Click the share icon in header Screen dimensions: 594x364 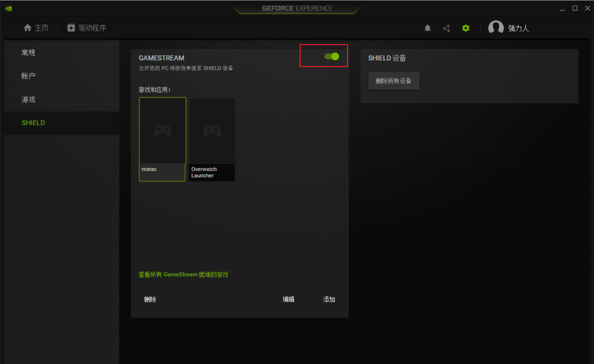point(446,28)
